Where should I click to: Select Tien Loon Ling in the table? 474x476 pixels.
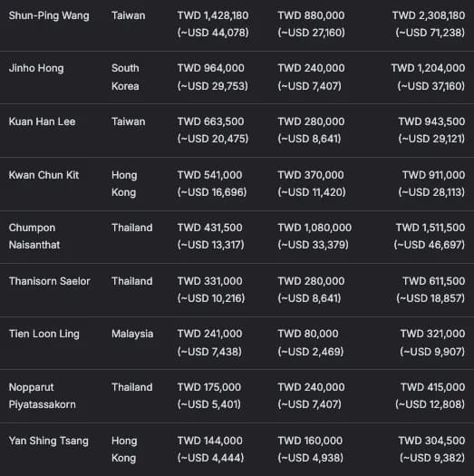pos(44,334)
